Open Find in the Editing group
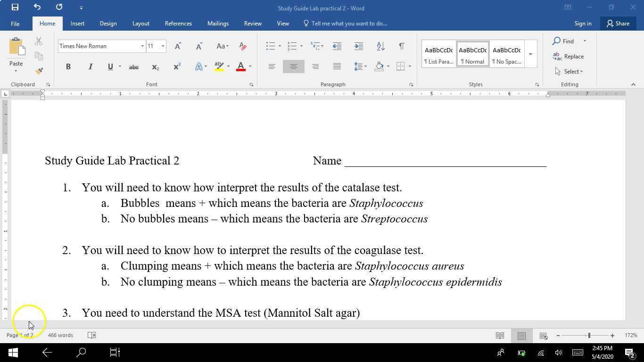 tap(565, 41)
